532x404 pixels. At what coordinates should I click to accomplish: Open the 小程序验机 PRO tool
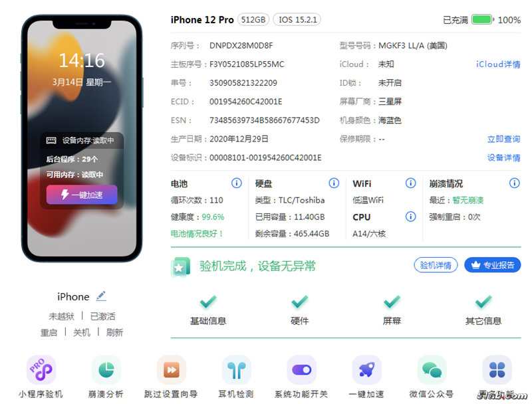coord(41,369)
